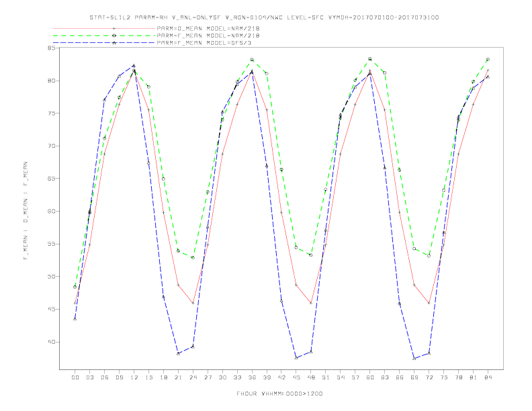Click the blue triangle data point at hour 21
This screenshot has height=411, width=532.
pyautogui.click(x=178, y=353)
